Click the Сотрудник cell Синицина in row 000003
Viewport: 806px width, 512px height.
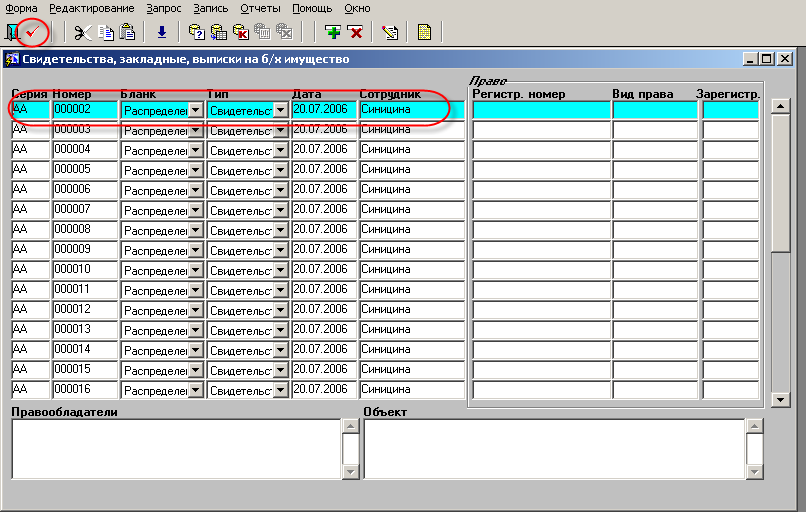(x=412, y=130)
